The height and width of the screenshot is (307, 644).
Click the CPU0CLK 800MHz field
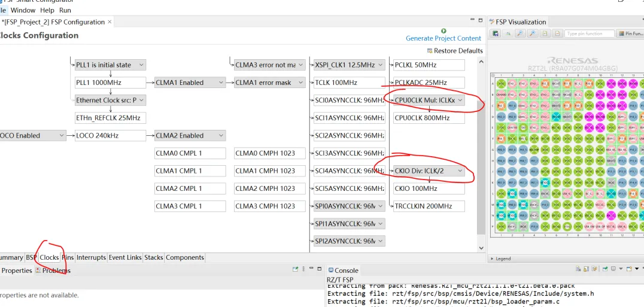tap(429, 118)
